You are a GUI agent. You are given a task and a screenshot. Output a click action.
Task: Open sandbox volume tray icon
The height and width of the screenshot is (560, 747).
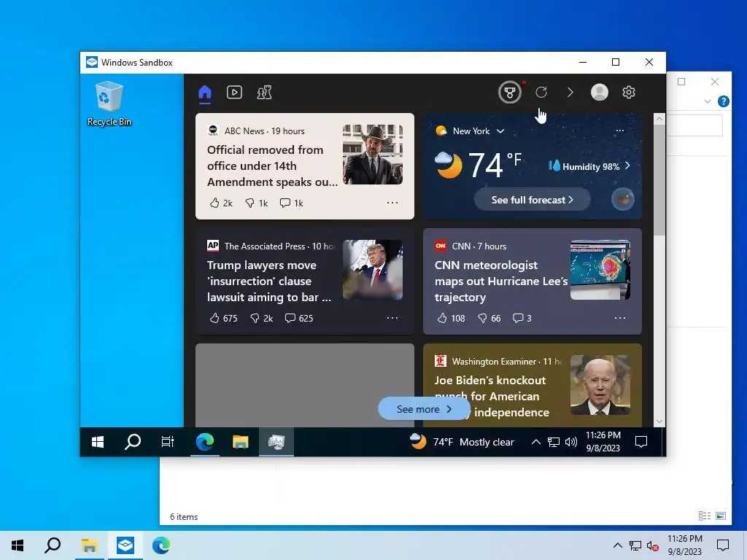coord(570,442)
